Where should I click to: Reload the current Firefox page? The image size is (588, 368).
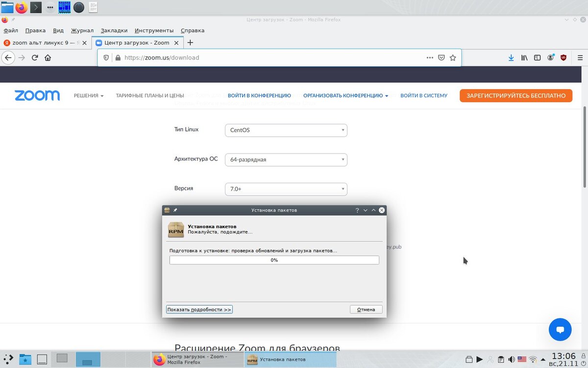tap(35, 57)
